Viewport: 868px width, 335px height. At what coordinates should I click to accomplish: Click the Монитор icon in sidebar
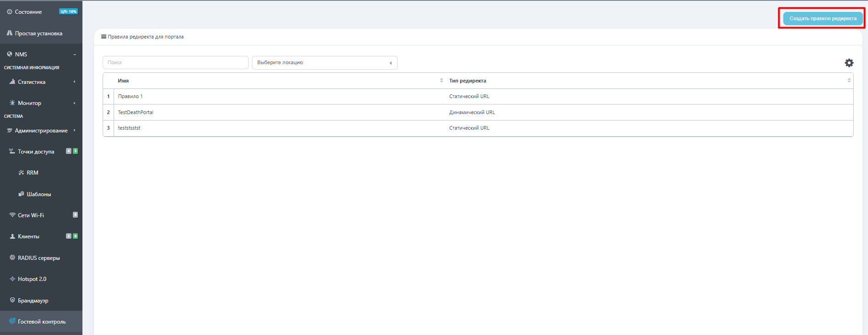[12, 103]
